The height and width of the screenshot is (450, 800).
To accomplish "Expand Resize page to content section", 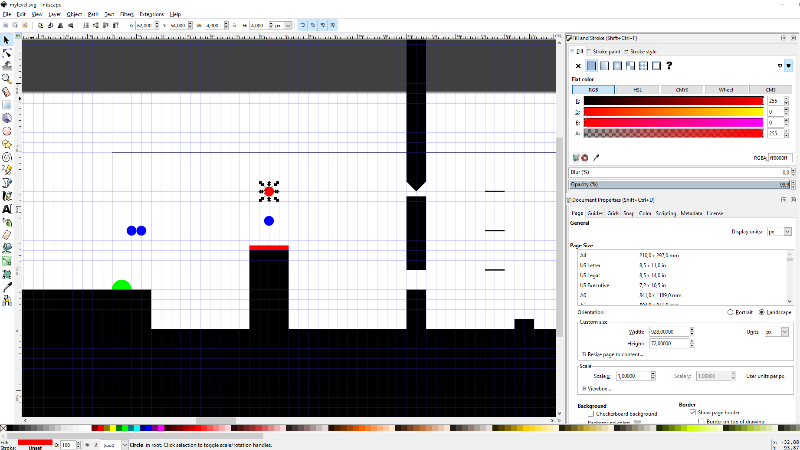I will (x=584, y=354).
